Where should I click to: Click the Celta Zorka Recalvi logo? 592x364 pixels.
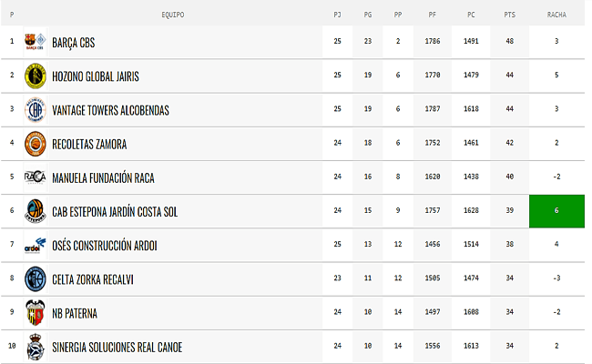pos(35,278)
